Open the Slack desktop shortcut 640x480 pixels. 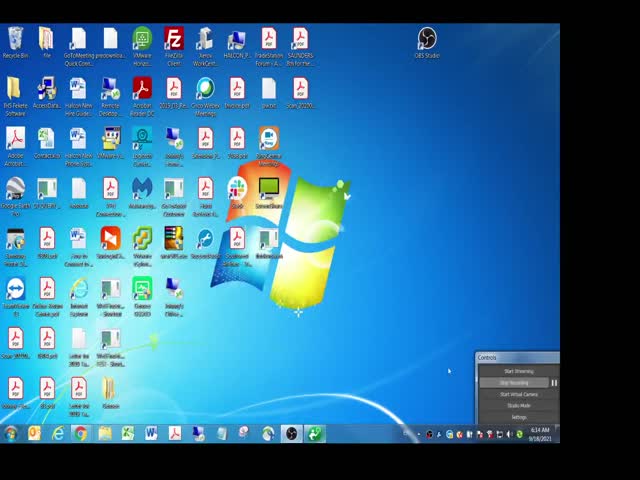(237, 189)
